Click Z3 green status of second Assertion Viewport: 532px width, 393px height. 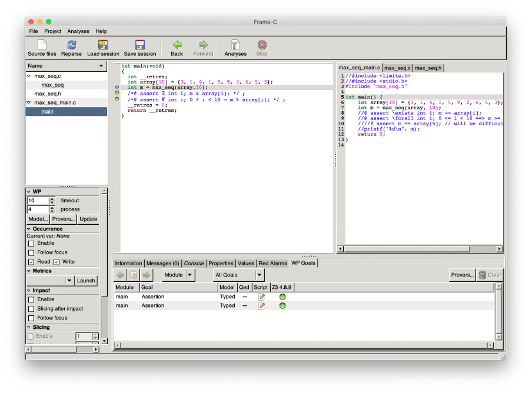[282, 306]
